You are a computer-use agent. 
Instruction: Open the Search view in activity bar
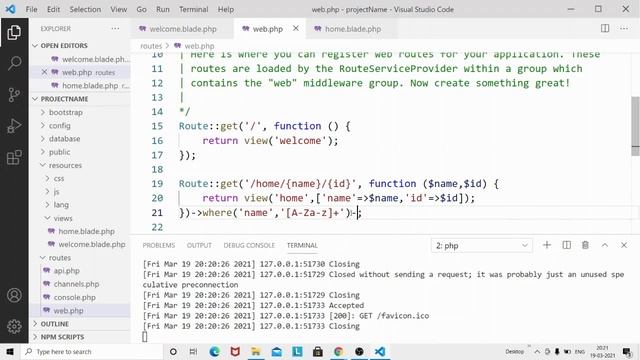click(x=14, y=63)
